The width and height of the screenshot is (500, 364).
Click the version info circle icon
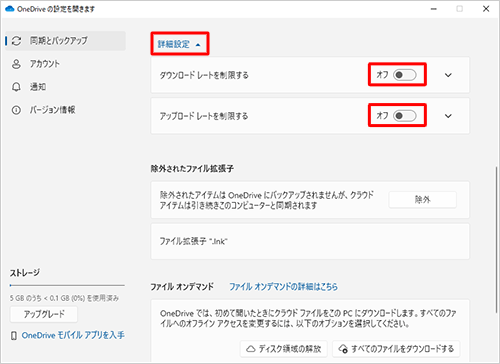click(16, 110)
